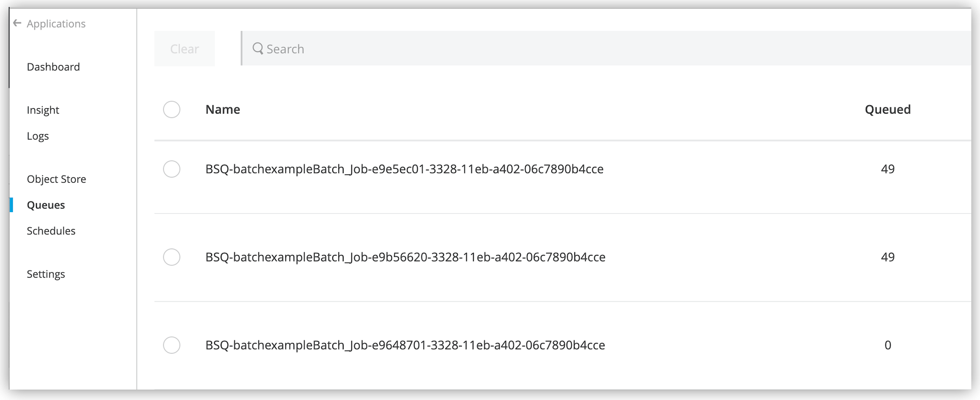Open the Object Store section
This screenshot has height=400, width=980.
(56, 179)
